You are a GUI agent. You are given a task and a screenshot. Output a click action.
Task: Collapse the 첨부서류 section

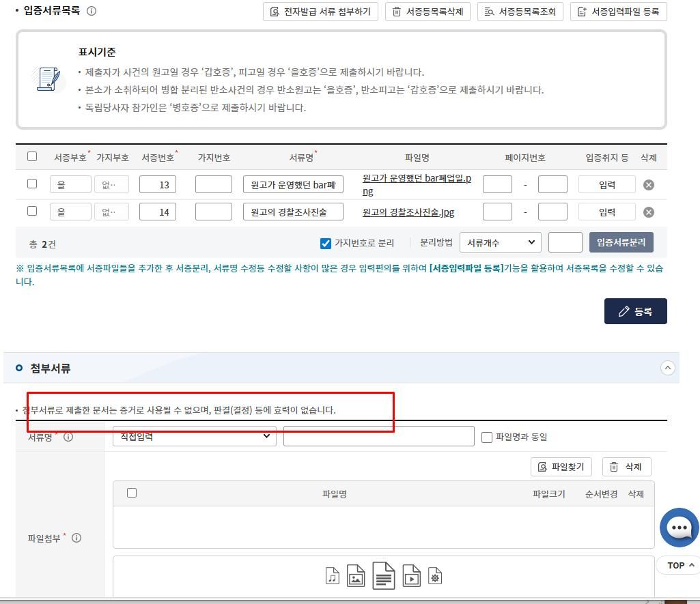(x=667, y=368)
